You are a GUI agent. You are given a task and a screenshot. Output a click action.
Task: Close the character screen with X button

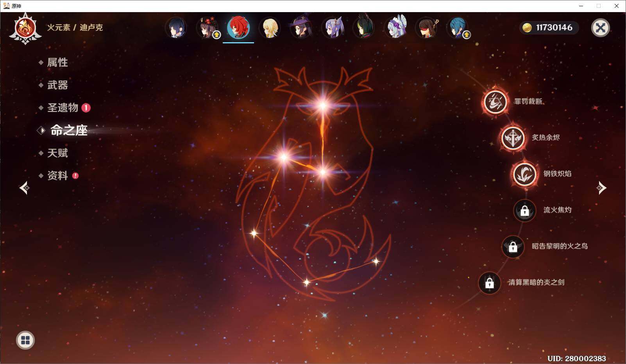[x=600, y=28]
